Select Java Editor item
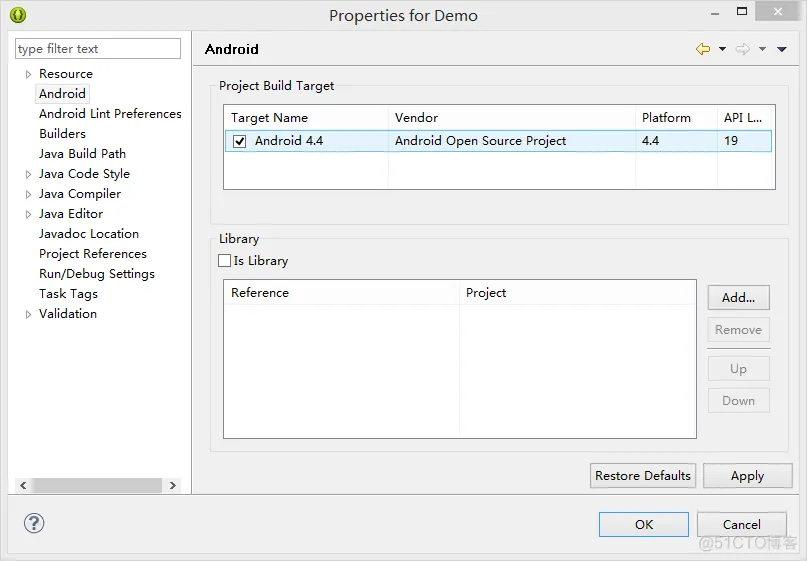The height and width of the screenshot is (561, 807). click(x=71, y=214)
